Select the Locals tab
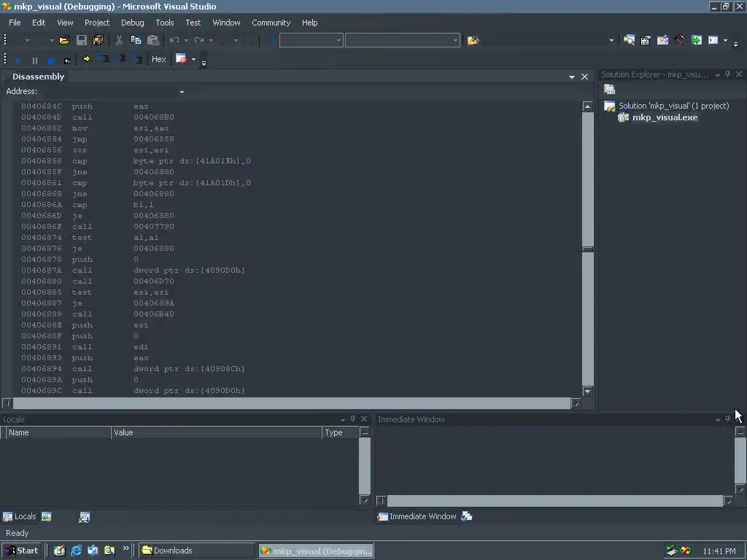 [20, 517]
